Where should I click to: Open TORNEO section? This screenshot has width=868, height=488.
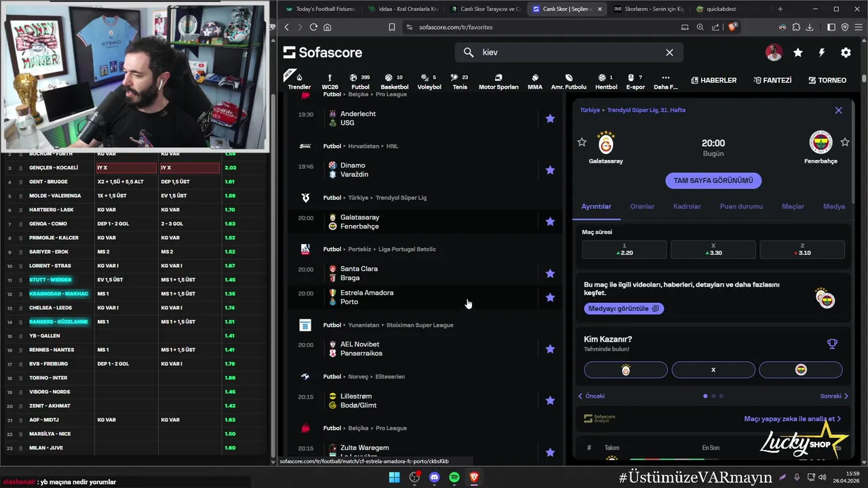click(x=827, y=80)
